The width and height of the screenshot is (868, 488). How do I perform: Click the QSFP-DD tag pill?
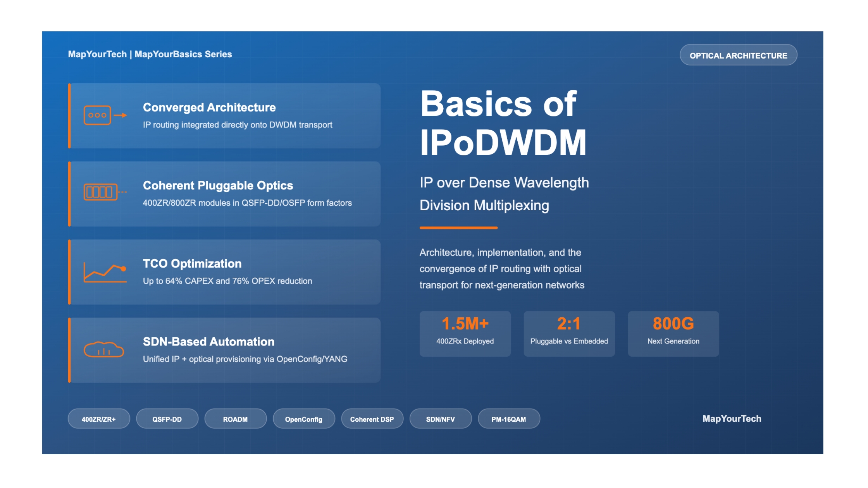(x=167, y=419)
